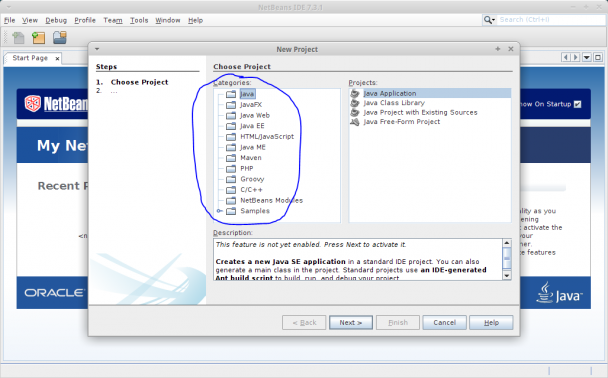Open the File menu
Image resolution: width=608 pixels, height=378 pixels.
pos(9,20)
